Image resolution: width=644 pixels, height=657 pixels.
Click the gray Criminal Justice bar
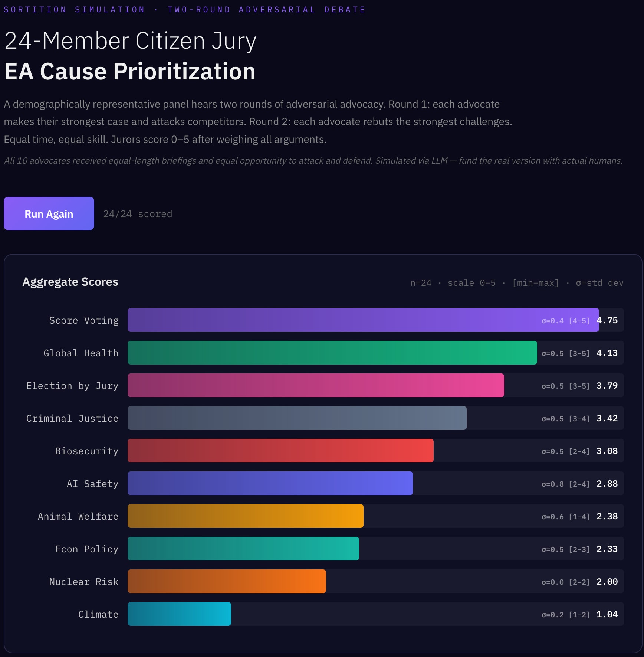click(x=297, y=418)
